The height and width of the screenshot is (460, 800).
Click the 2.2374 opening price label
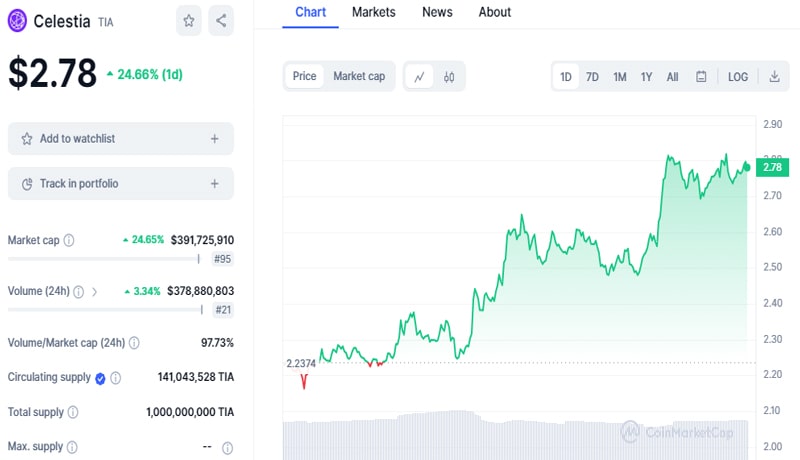(x=301, y=364)
